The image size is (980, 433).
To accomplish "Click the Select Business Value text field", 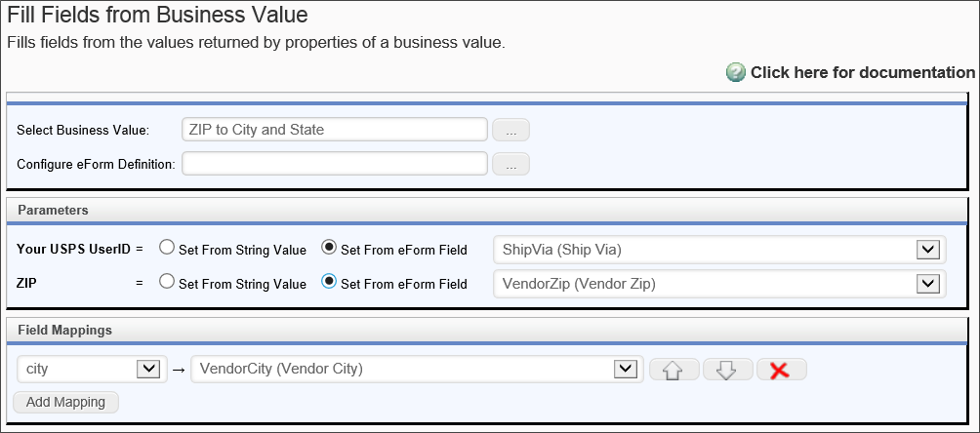I will [x=334, y=130].
